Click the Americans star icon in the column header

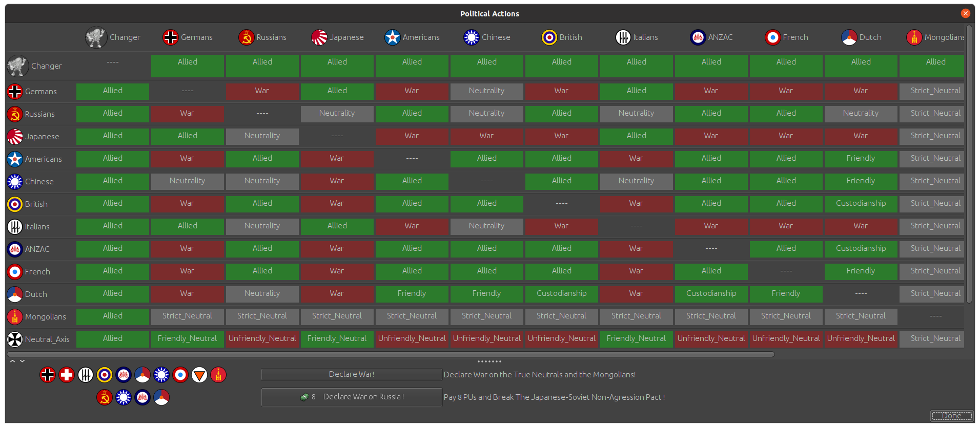tap(393, 37)
